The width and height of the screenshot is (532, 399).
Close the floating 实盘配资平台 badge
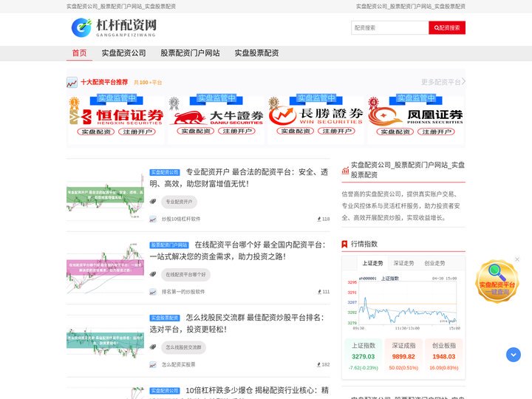pos(517,259)
